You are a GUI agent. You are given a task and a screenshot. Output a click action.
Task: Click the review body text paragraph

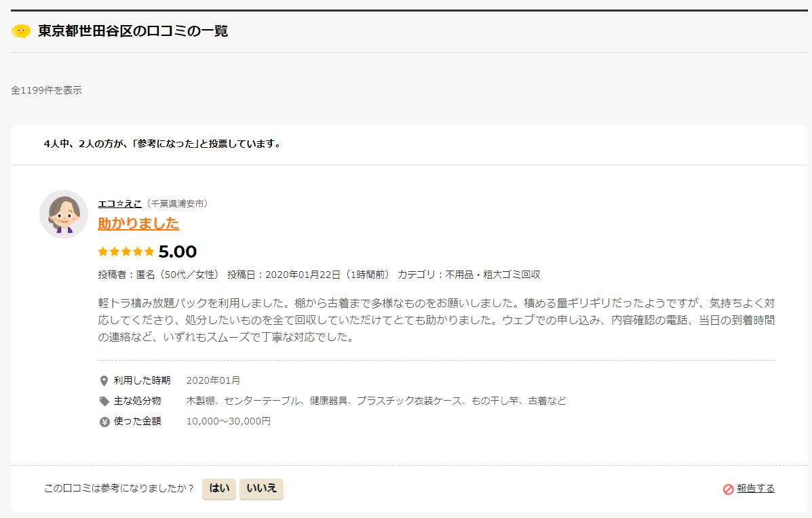point(436,320)
